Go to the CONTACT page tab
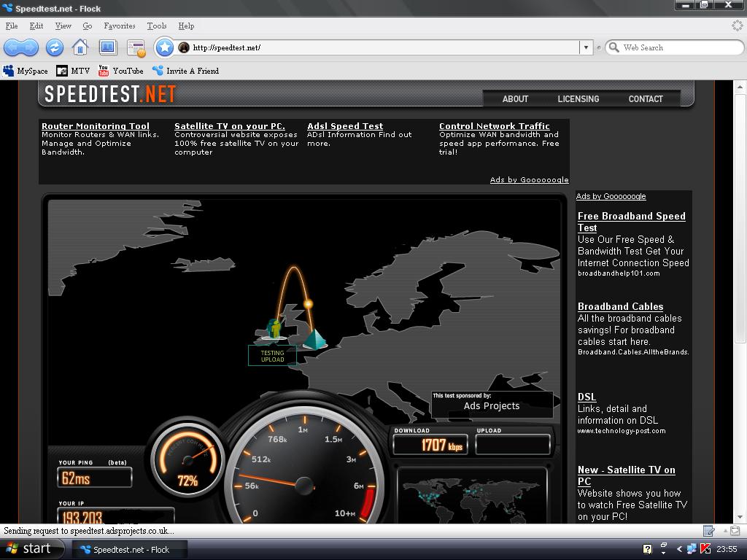Image resolution: width=747 pixels, height=560 pixels. 646,98
